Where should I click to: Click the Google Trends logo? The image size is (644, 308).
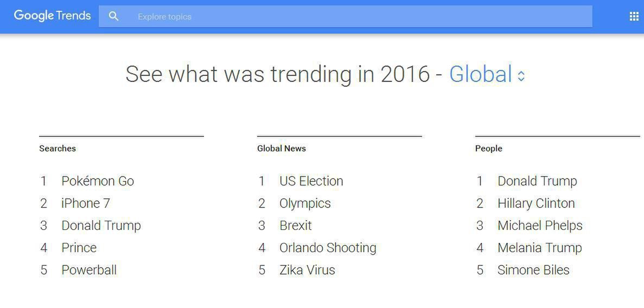pos(52,16)
